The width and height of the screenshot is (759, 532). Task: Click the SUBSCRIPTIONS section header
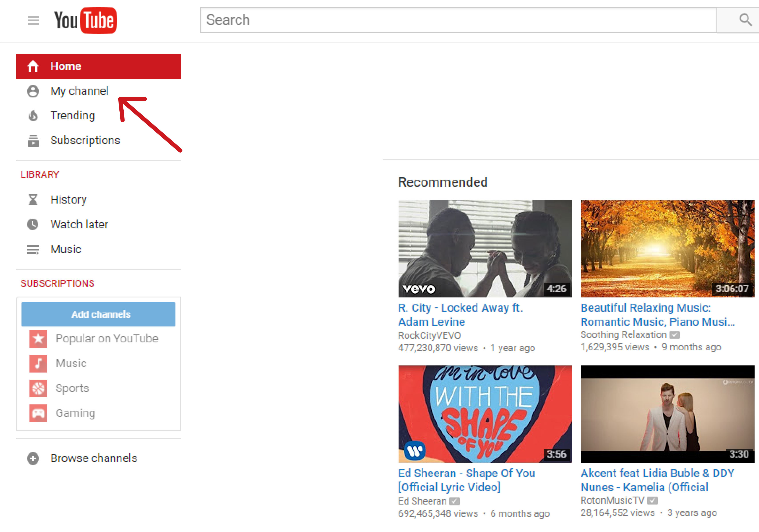[x=58, y=283]
